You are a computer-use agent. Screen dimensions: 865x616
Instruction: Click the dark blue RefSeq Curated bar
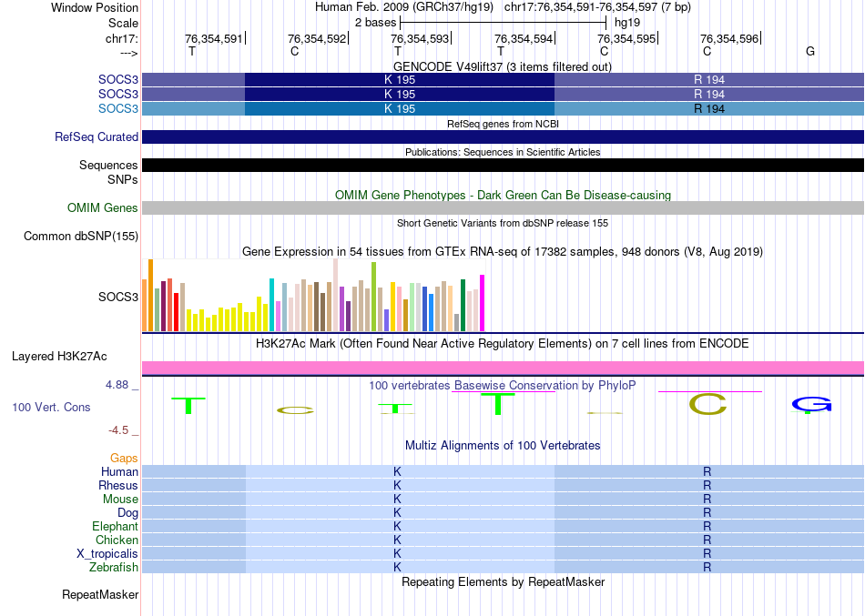click(504, 136)
